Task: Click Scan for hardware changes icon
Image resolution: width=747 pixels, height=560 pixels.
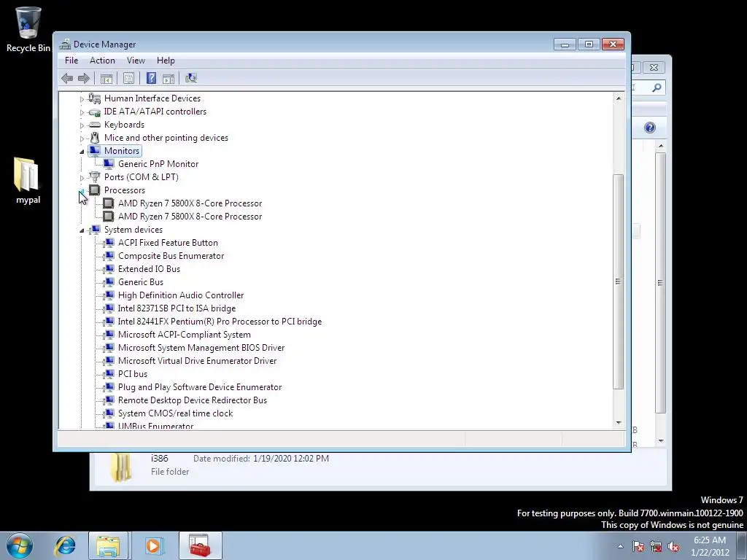Action: coord(191,78)
